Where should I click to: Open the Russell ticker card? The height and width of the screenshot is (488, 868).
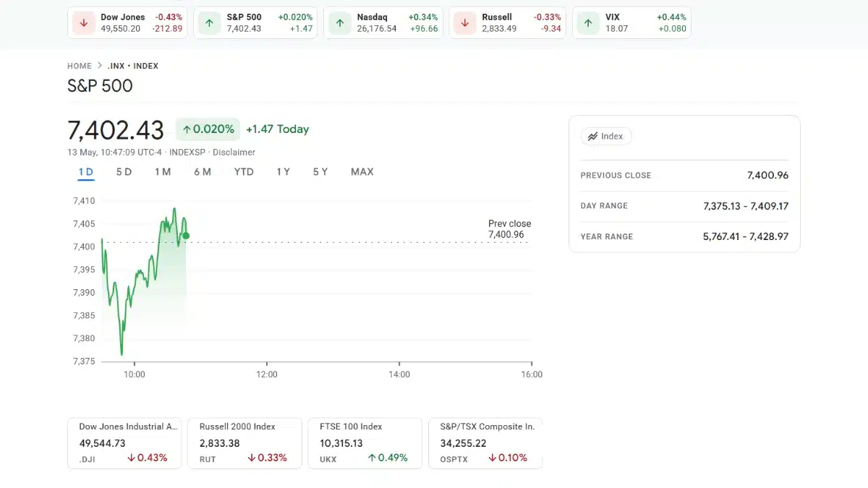[508, 23]
